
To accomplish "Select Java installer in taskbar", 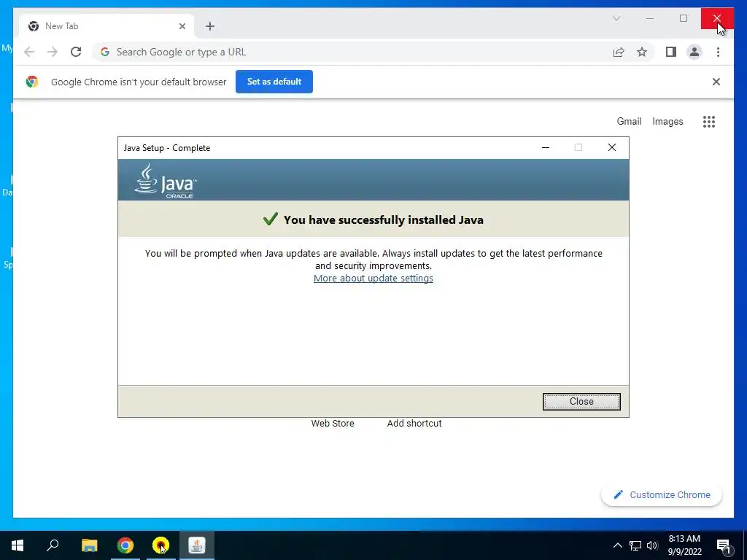I will (197, 545).
